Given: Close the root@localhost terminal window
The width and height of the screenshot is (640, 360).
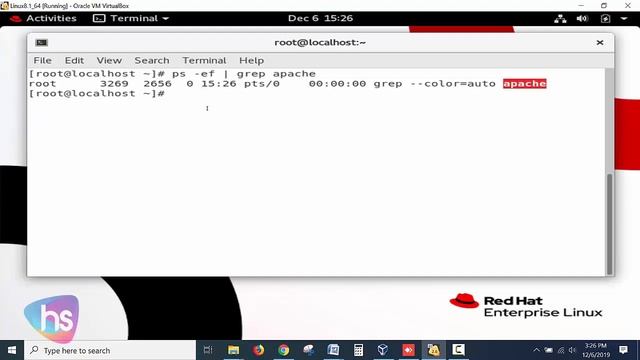Looking at the screenshot, I should click(600, 42).
